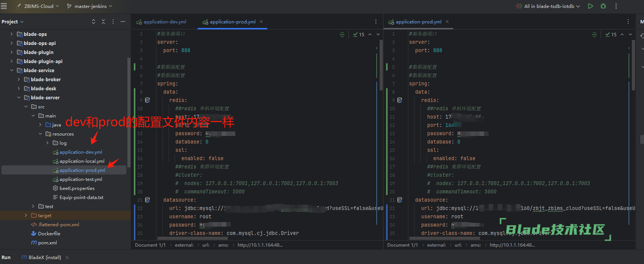Click 'external:' breadcrumb in left editor
Image resolution: width=644 pixels, height=264 pixels.
tap(184, 245)
